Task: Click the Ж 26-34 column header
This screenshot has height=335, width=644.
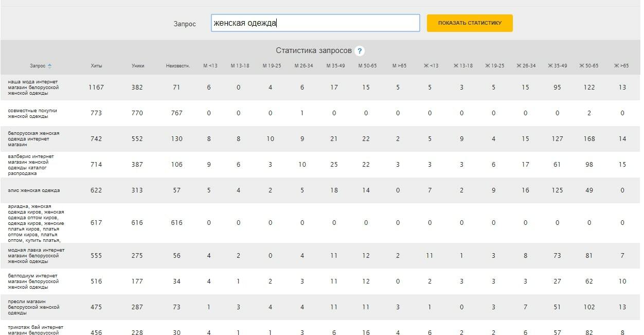Action: 527,66
